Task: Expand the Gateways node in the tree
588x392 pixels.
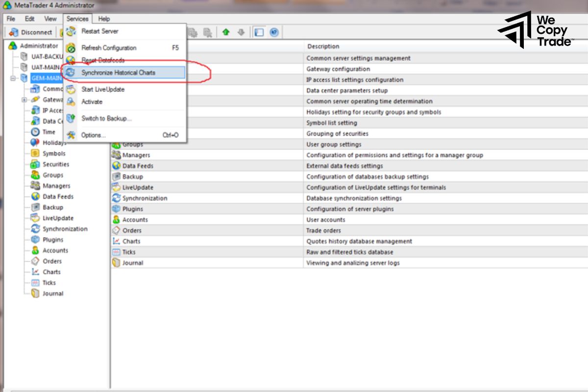Action: tap(24, 100)
